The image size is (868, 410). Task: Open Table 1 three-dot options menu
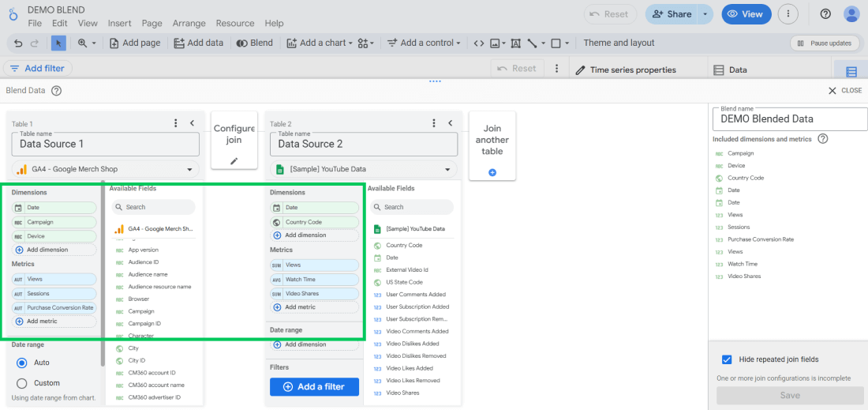pyautogui.click(x=176, y=123)
